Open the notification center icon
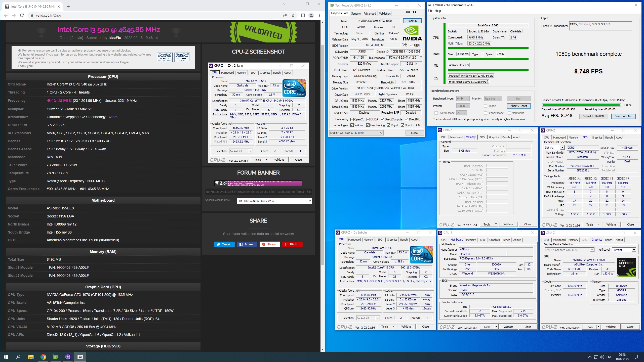This screenshot has height=362, width=644. (x=636, y=357)
